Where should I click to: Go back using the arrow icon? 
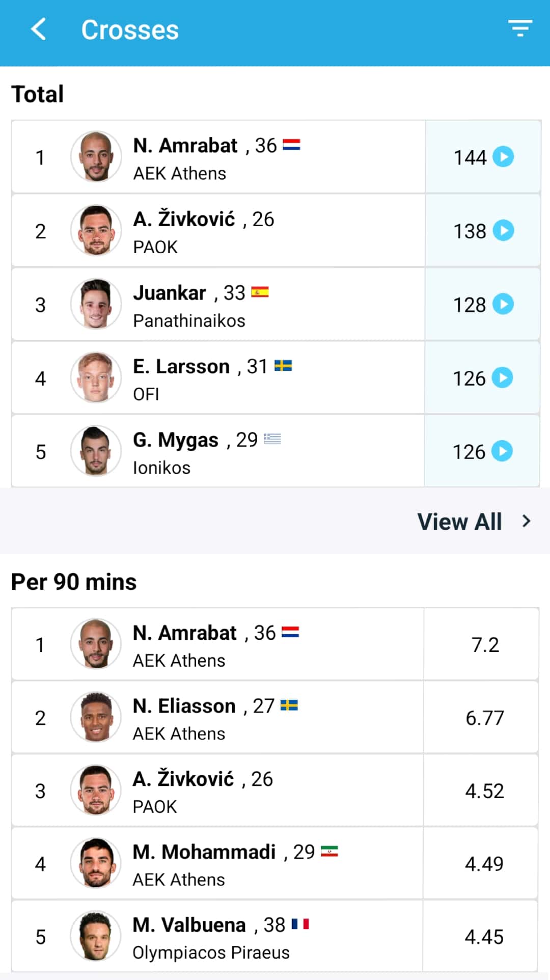39,29
